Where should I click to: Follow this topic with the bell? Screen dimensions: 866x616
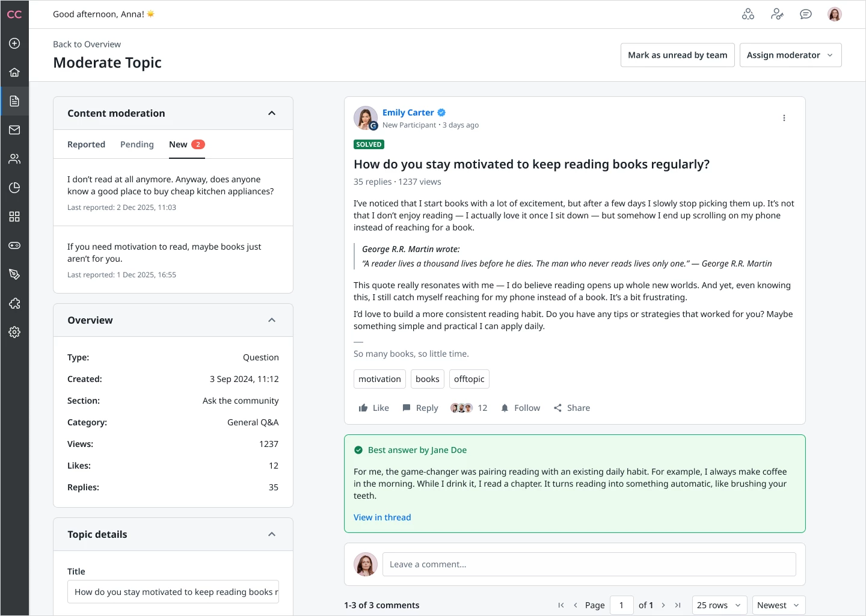click(x=520, y=408)
